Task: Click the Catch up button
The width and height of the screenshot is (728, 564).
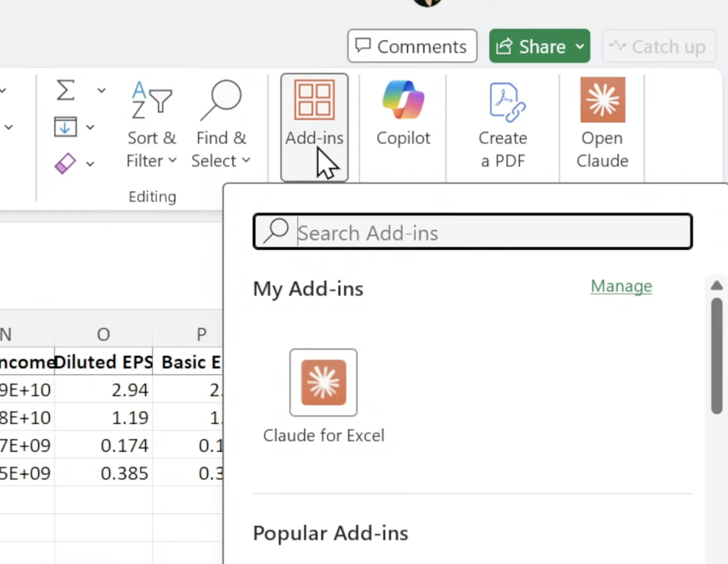Action: [659, 46]
